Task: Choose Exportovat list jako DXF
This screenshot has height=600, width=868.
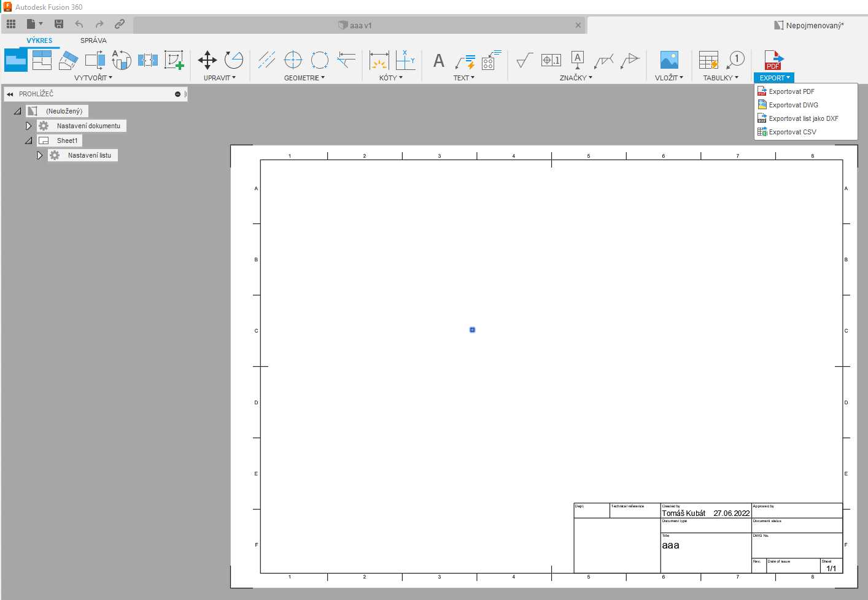Action: tap(803, 118)
